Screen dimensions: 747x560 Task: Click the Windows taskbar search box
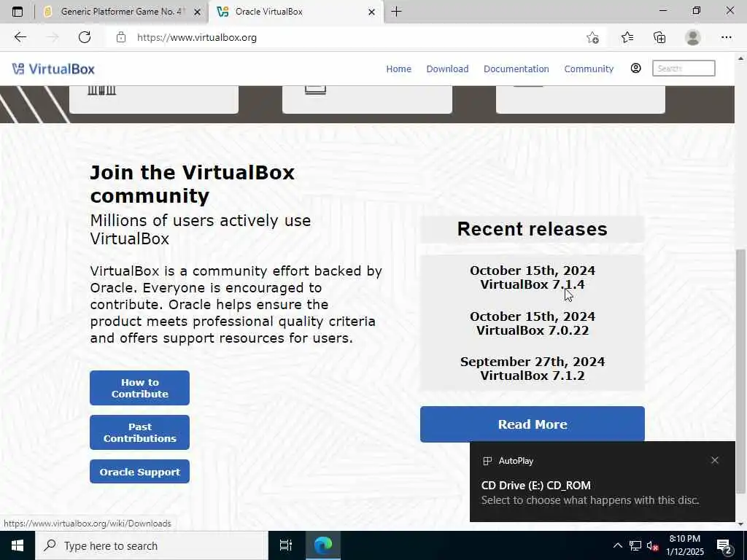(152, 545)
